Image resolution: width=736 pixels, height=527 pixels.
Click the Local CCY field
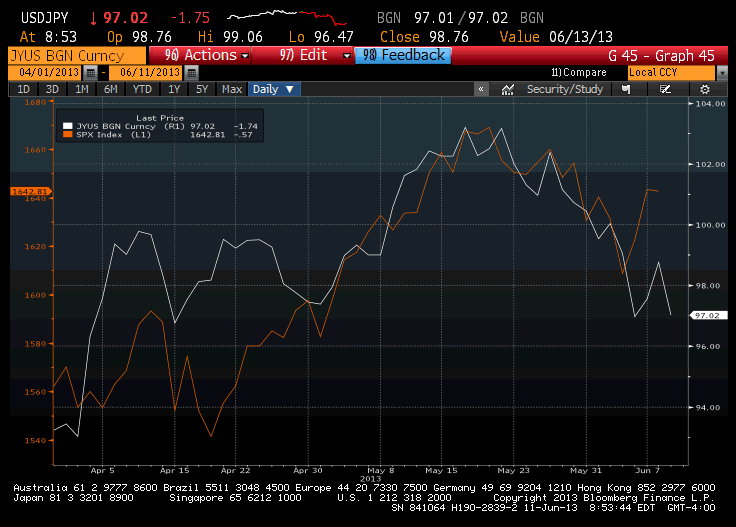(x=671, y=73)
